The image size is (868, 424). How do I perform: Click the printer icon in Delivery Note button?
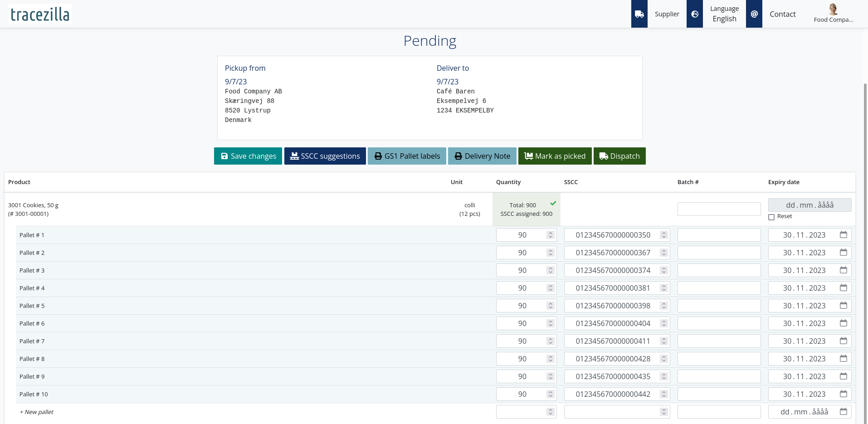coord(458,156)
